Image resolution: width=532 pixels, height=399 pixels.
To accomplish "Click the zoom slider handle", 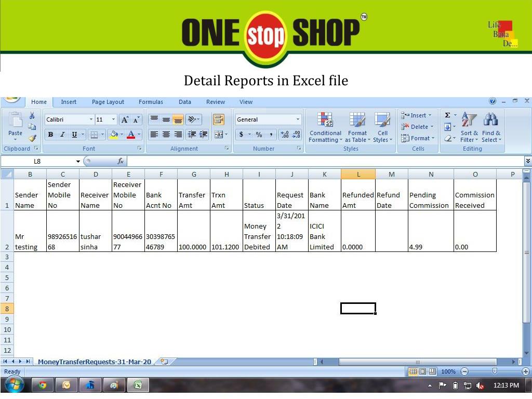I will 495,371.
